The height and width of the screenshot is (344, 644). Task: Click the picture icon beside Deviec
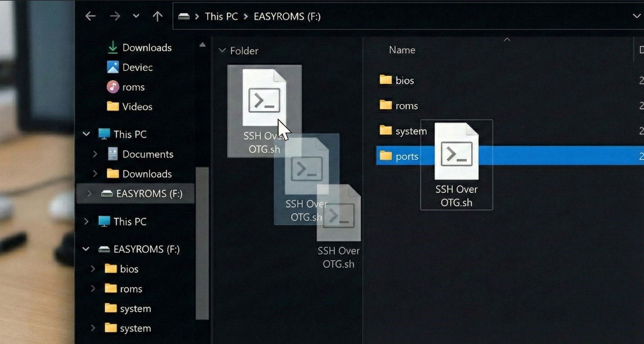pos(112,67)
